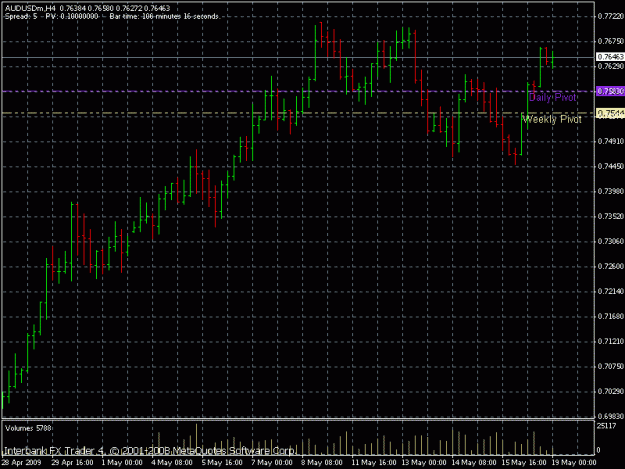Click price axis value 0.71680
625x469 pixels.
[611, 316]
